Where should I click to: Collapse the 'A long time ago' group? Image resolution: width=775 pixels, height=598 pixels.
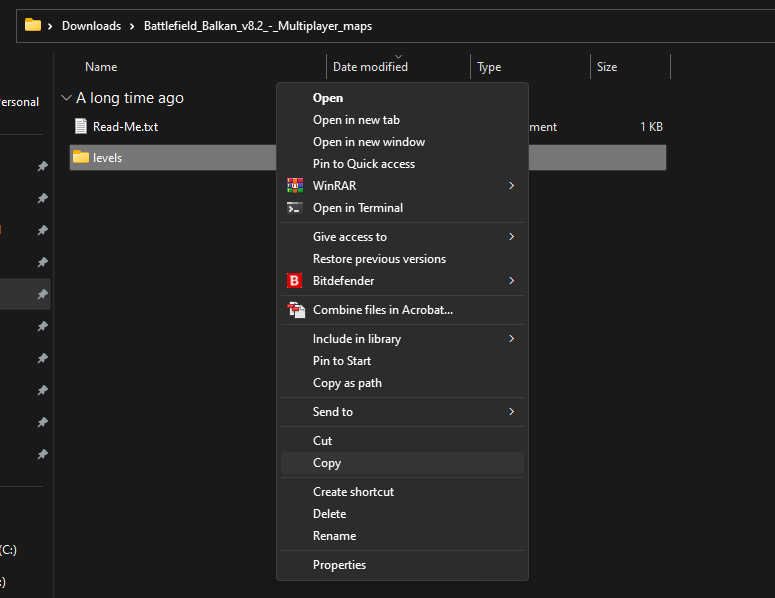point(66,98)
